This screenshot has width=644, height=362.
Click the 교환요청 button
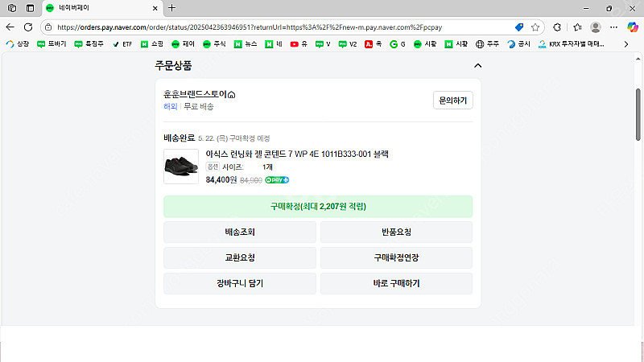(x=240, y=257)
